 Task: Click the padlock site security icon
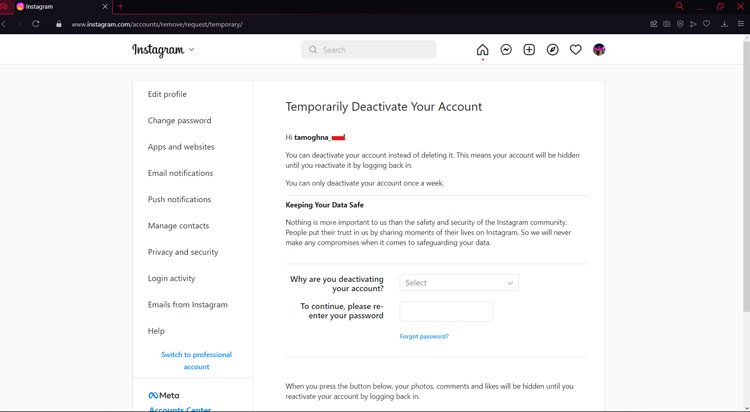59,24
